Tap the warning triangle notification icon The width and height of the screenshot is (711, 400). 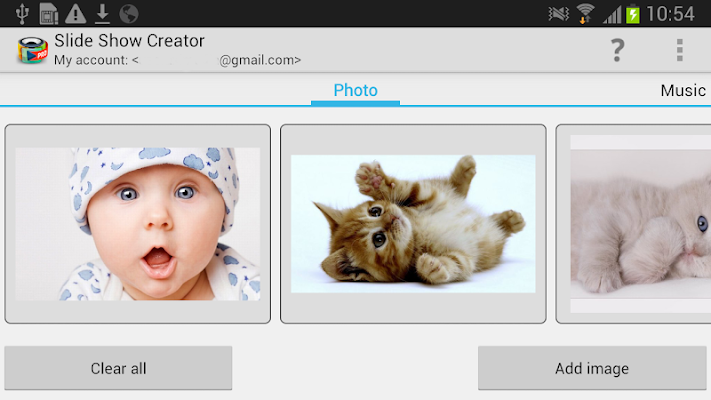point(75,14)
